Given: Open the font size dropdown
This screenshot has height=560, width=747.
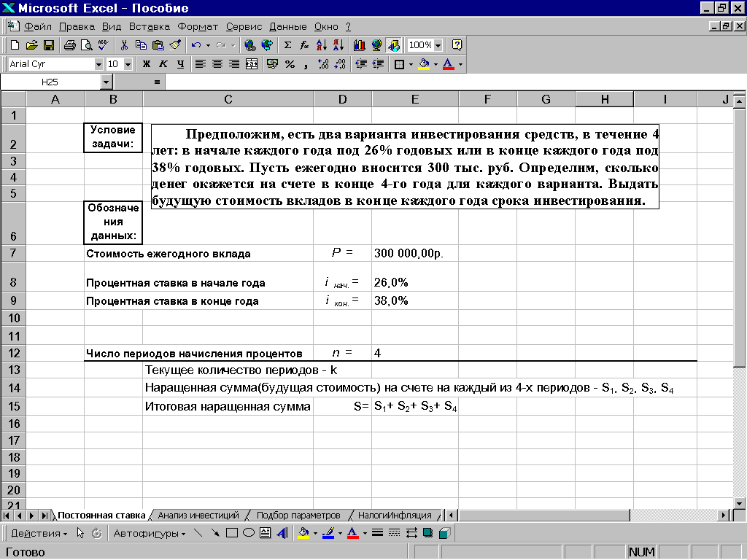Looking at the screenshot, I should [128, 64].
